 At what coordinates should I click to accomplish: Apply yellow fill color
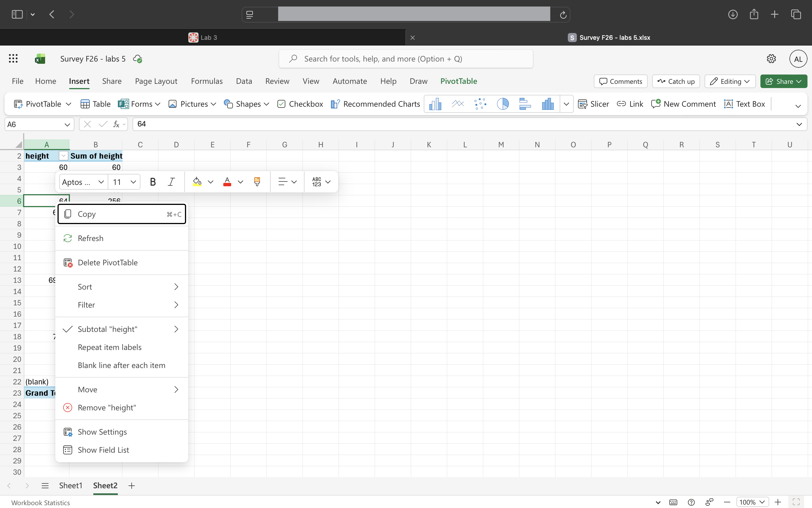point(197,182)
